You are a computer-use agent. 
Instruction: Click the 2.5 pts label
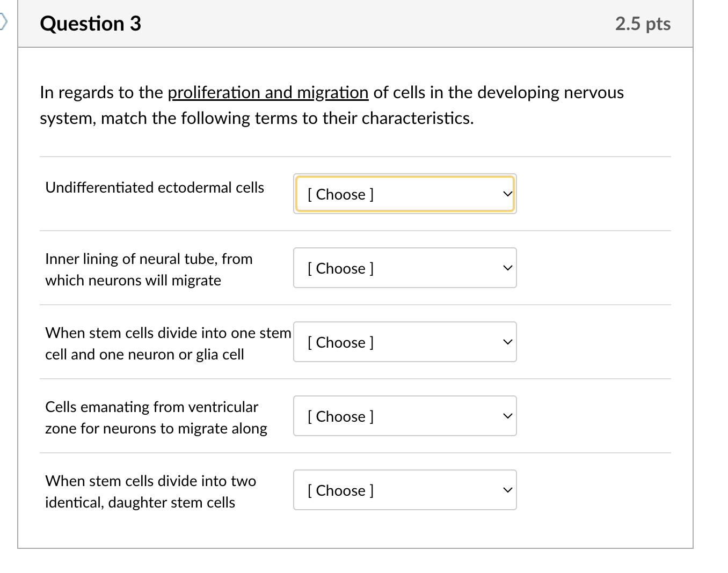643,24
